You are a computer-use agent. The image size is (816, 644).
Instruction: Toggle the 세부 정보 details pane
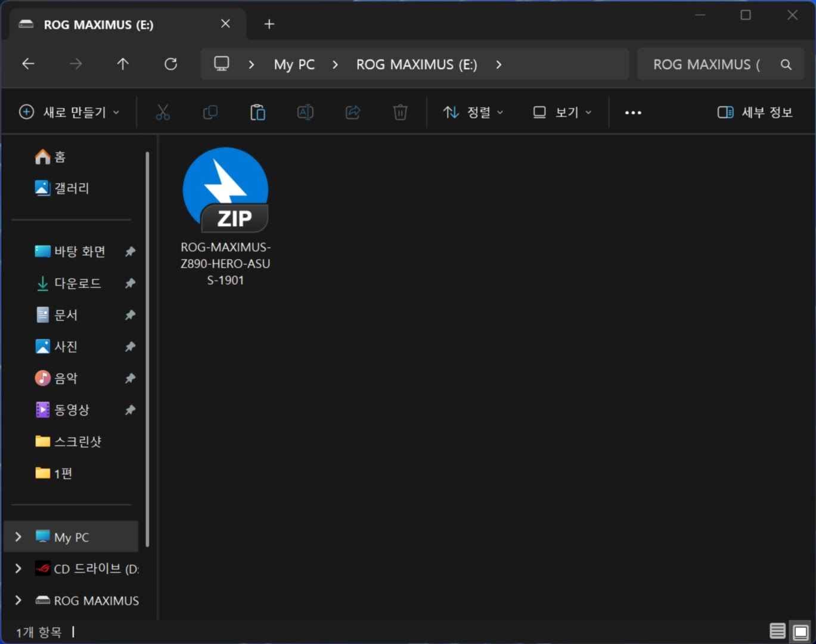[755, 112]
